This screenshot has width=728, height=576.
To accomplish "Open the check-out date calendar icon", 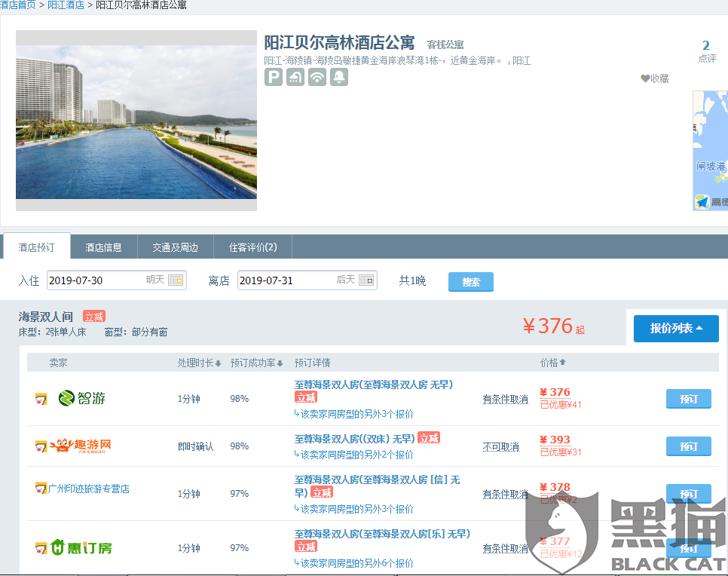I will tap(366, 280).
